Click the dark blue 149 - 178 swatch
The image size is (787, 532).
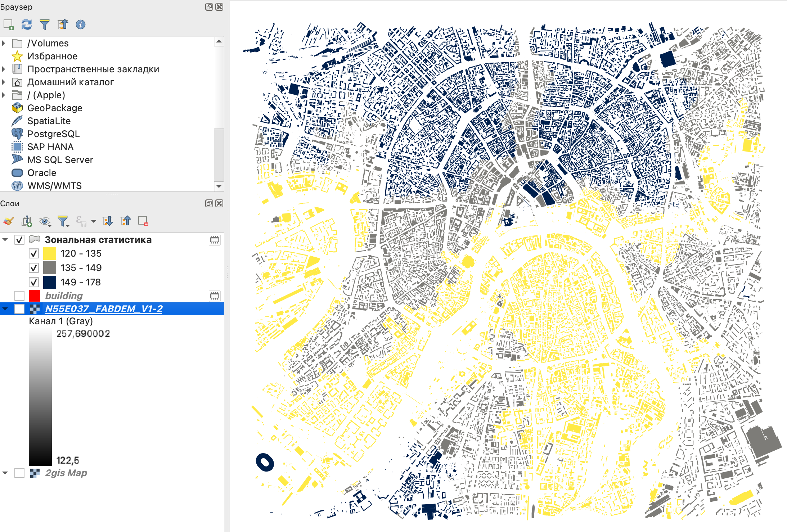[50, 282]
